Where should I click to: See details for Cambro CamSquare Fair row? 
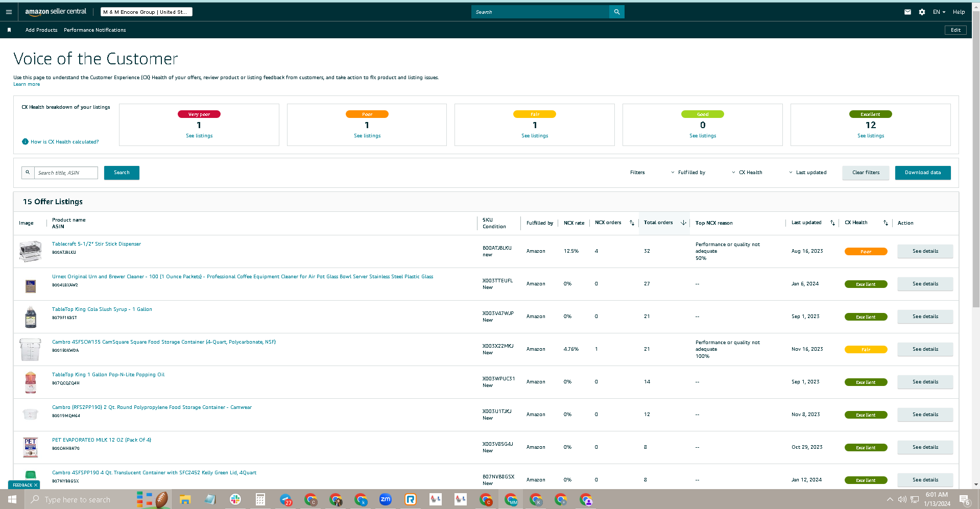point(925,349)
